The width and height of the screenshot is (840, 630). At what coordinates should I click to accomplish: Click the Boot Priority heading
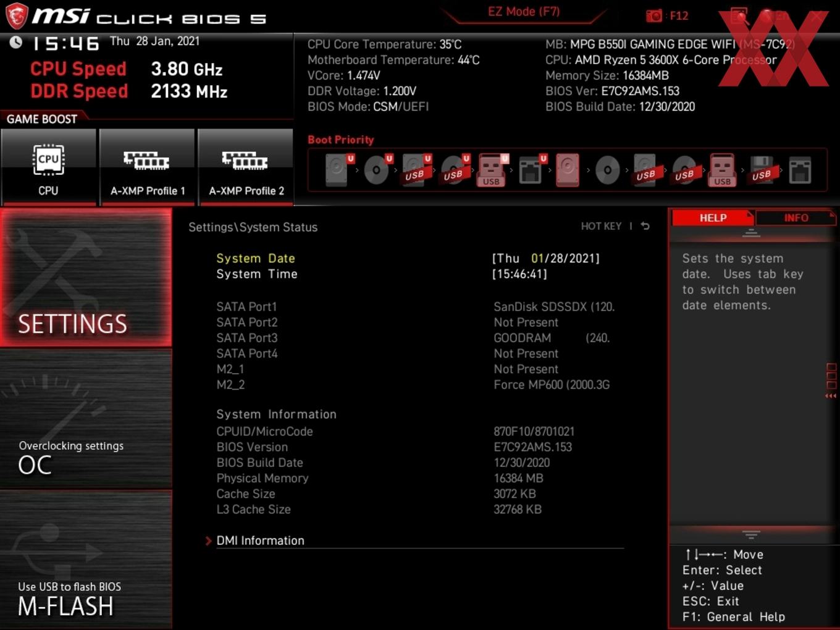click(341, 140)
